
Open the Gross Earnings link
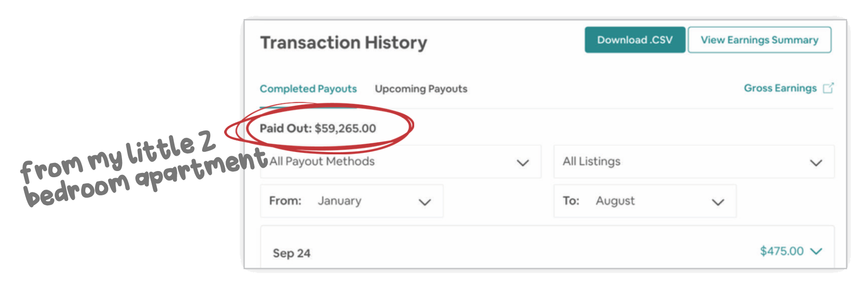(780, 88)
